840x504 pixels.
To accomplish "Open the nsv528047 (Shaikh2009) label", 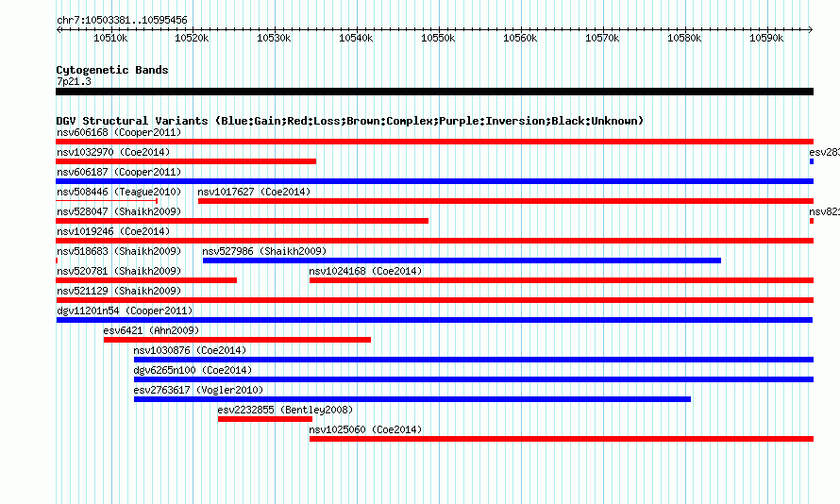I will [119, 211].
